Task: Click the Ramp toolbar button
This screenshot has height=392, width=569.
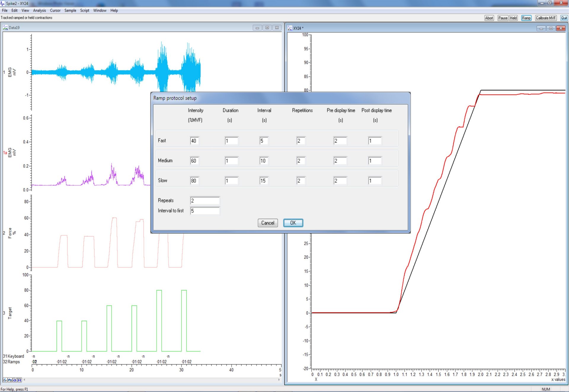Action: (526, 18)
